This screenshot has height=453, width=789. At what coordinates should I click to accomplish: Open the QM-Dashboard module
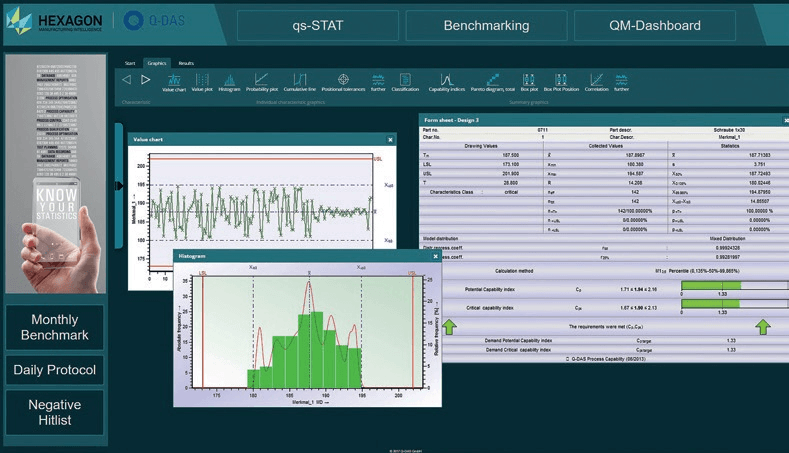pos(655,25)
